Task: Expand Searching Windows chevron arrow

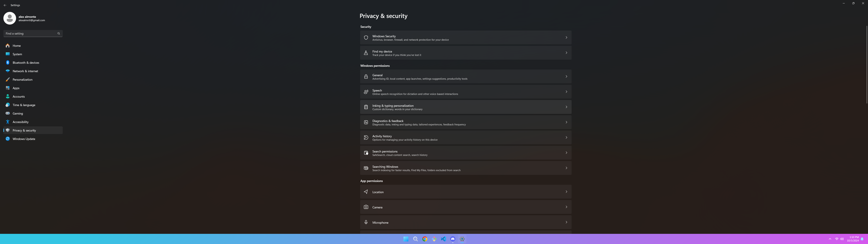Action: point(566,168)
